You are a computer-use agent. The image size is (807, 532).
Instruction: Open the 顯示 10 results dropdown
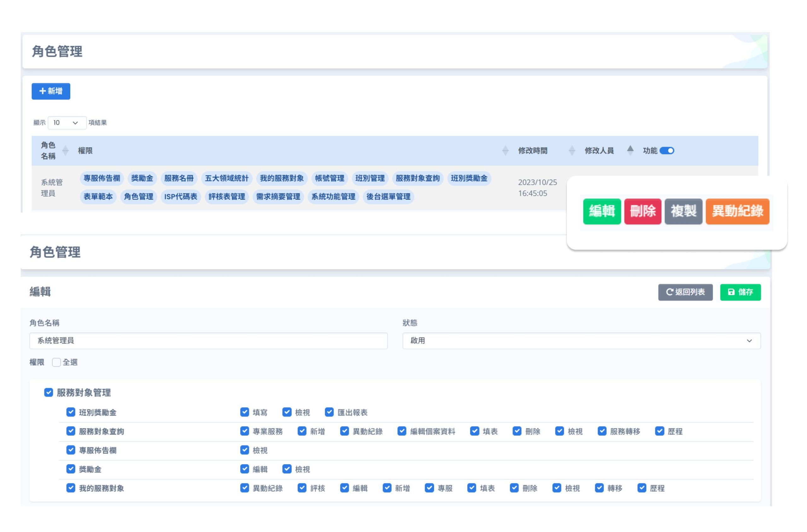pyautogui.click(x=67, y=123)
